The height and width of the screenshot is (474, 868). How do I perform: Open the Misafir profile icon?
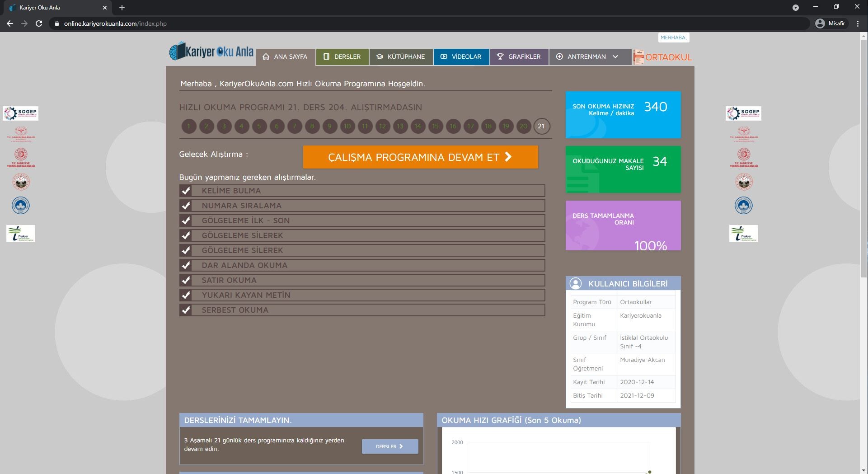coord(820,23)
